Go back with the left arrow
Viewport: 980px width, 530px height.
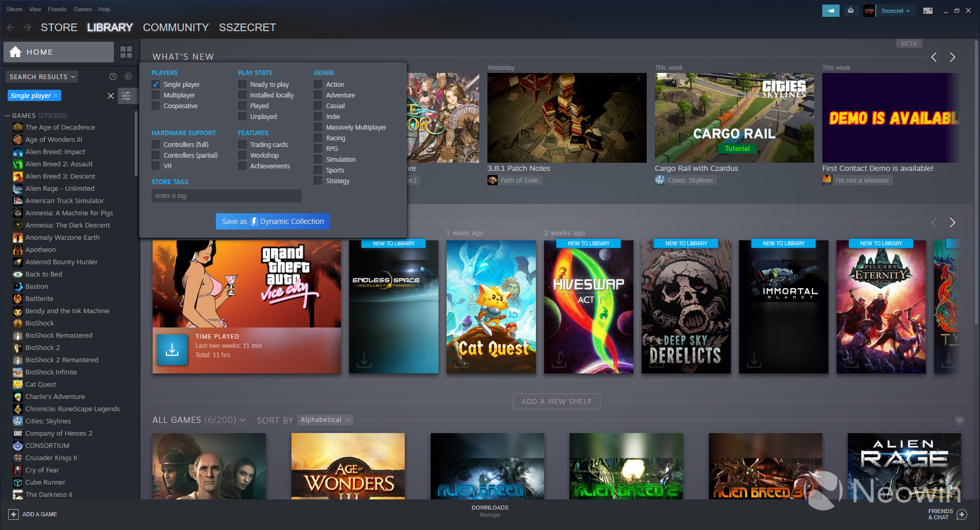tap(10, 28)
